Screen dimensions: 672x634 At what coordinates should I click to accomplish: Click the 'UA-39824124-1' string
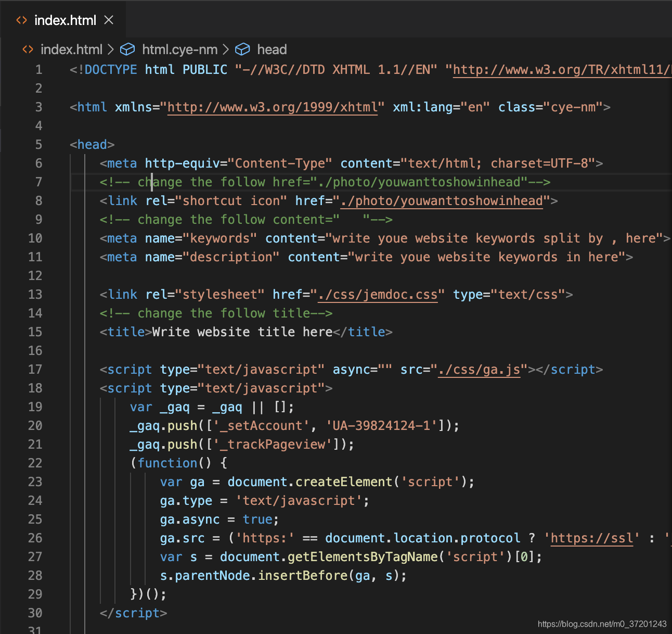382,426
